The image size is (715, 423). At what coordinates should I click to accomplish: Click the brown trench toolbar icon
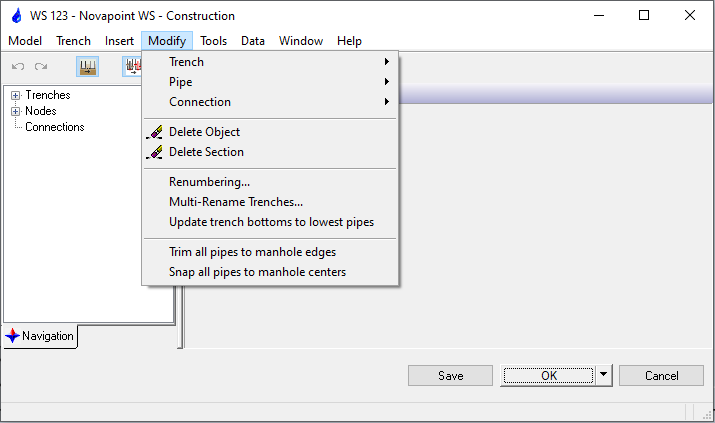(88, 67)
